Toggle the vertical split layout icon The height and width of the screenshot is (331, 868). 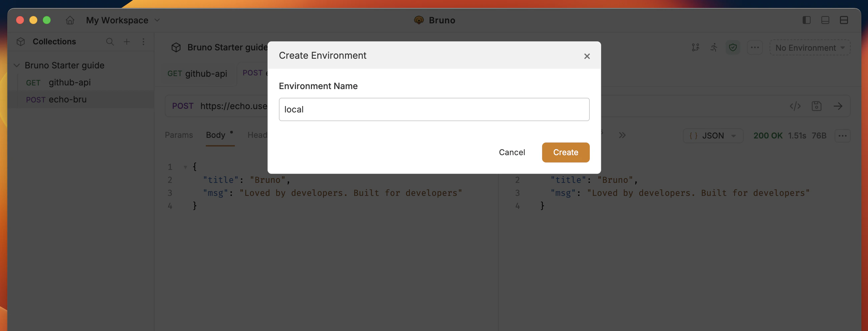click(x=844, y=20)
